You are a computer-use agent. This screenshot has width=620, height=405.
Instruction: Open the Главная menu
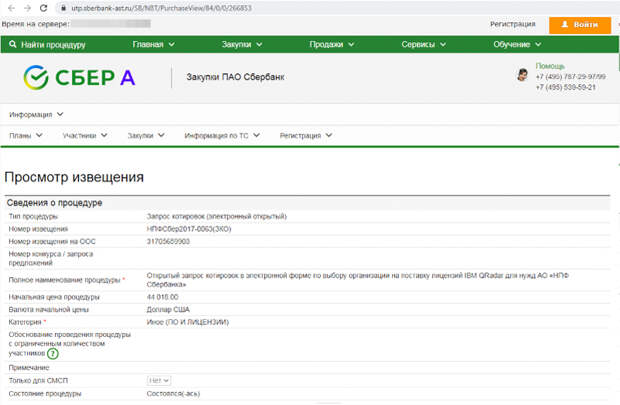[x=153, y=44]
